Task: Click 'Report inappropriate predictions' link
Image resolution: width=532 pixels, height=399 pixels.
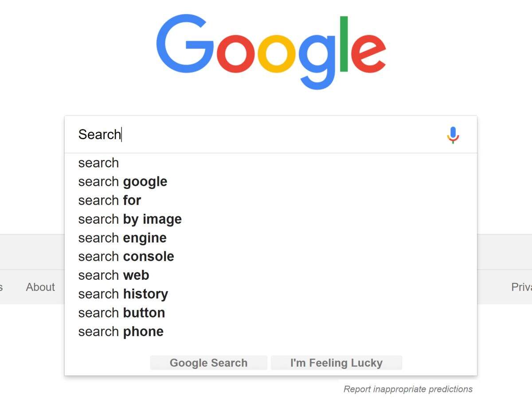Action: click(408, 389)
